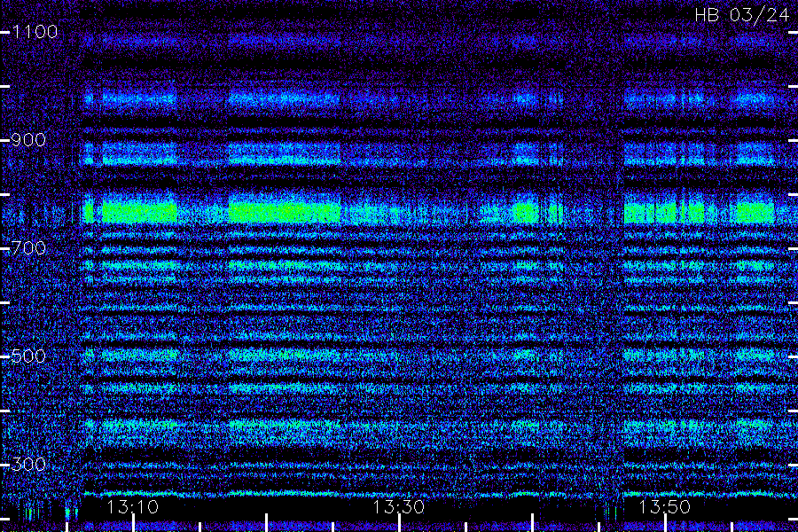Click the 1100 frequency axis label
Image resolution: width=798 pixels, height=532 pixels.
click(35, 32)
